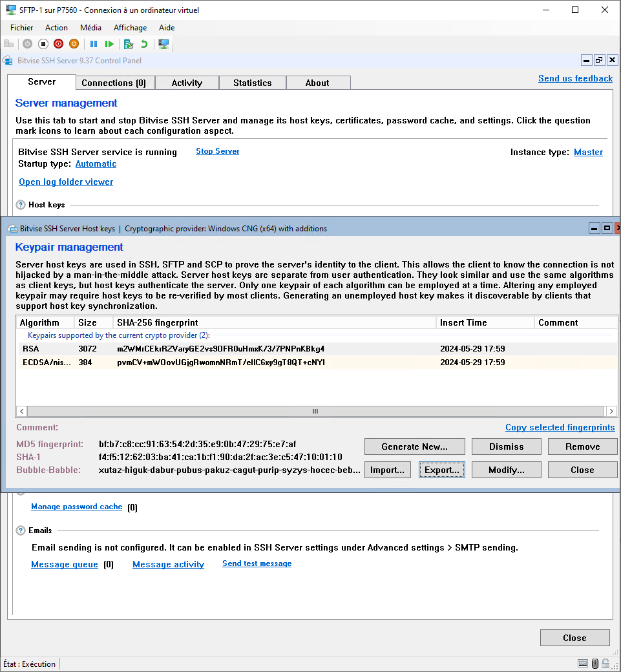Click the Comment column header
The height and width of the screenshot is (672, 621).
tap(576, 322)
